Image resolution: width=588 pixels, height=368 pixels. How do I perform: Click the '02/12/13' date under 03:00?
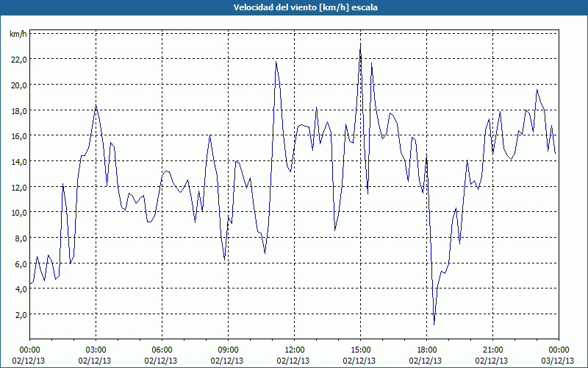95,361
